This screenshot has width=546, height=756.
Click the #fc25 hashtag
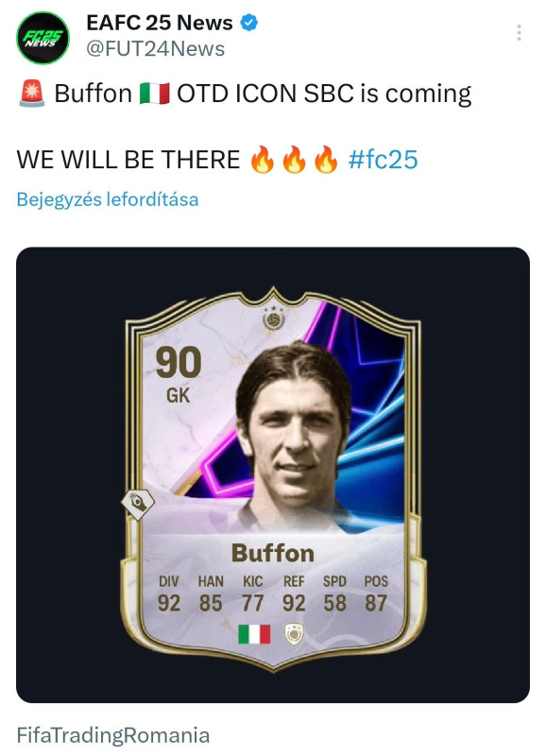pos(384,160)
